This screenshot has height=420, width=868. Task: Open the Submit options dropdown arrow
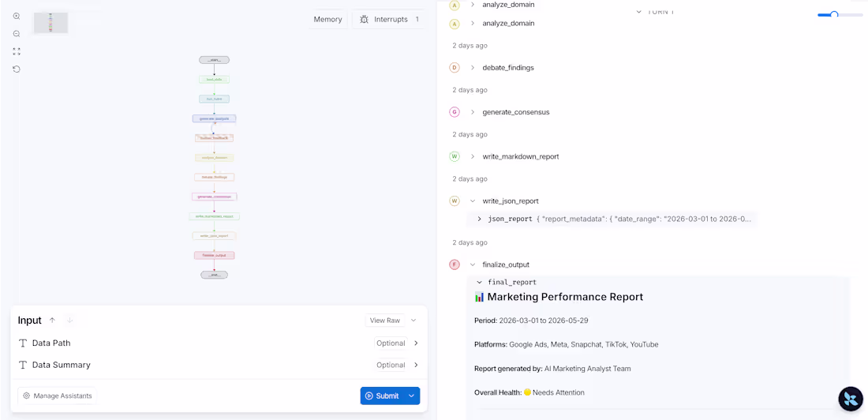412,396
